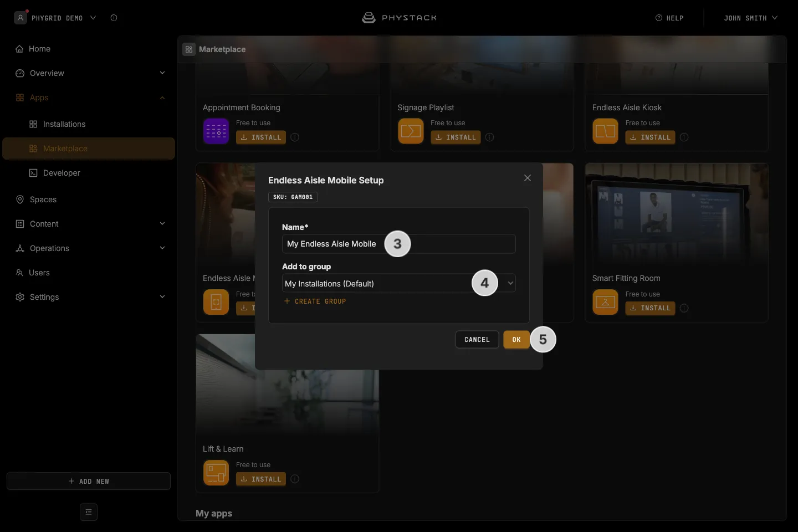
Task: Click the info icon beside Phygrid Demo
Action: click(114, 18)
